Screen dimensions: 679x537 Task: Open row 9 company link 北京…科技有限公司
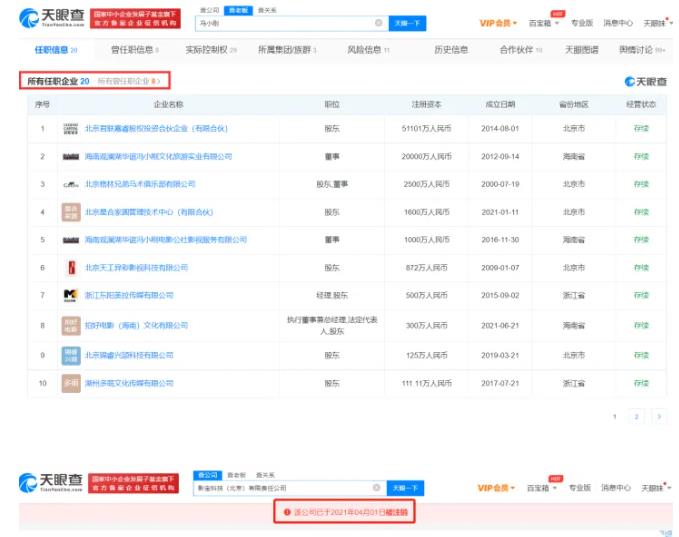tap(129, 355)
